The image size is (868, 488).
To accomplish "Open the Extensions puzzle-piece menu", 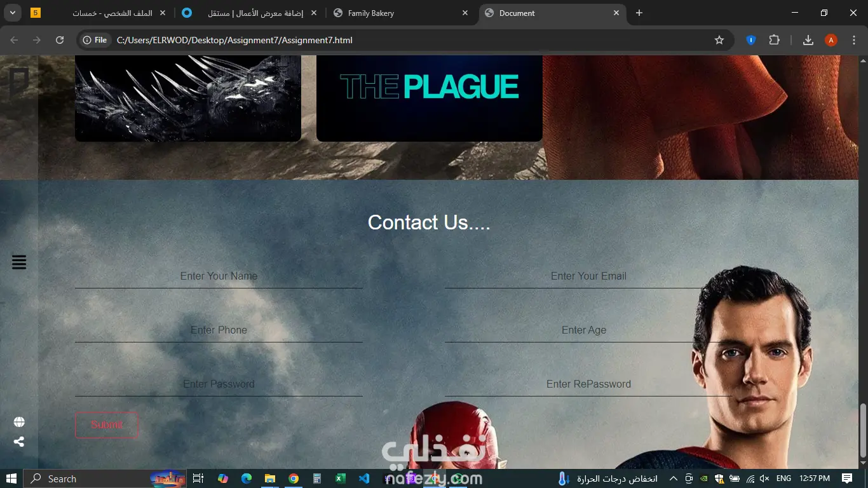I will 774,40.
